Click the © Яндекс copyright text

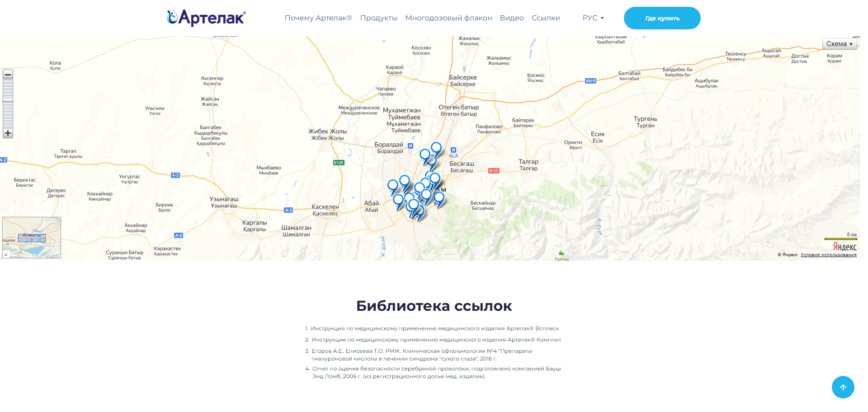click(x=788, y=255)
